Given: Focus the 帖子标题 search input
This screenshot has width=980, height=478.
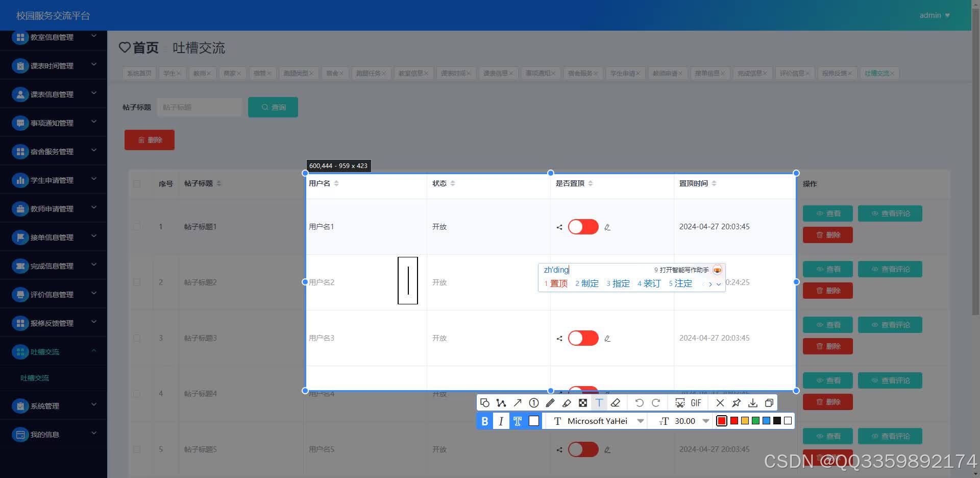Looking at the screenshot, I should (200, 107).
